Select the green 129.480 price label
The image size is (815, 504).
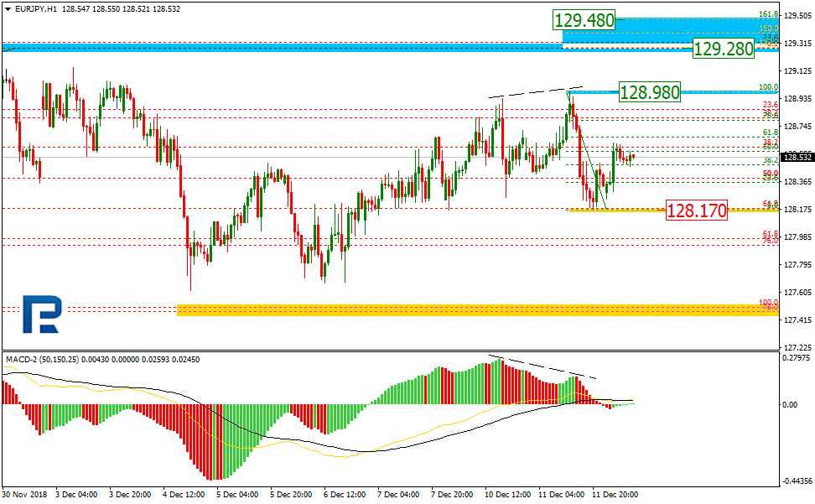click(584, 20)
